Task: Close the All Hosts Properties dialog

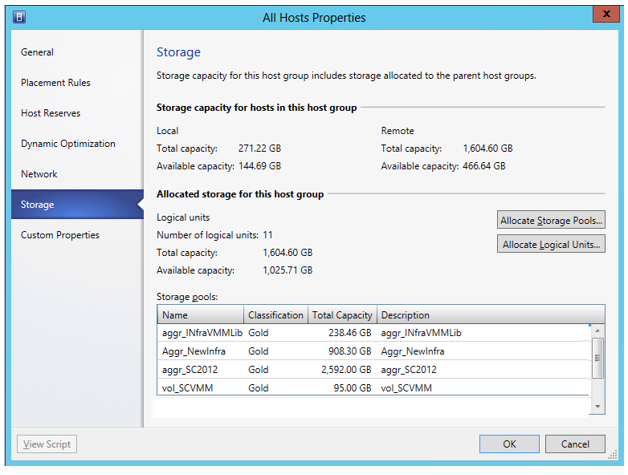Action: click(603, 15)
